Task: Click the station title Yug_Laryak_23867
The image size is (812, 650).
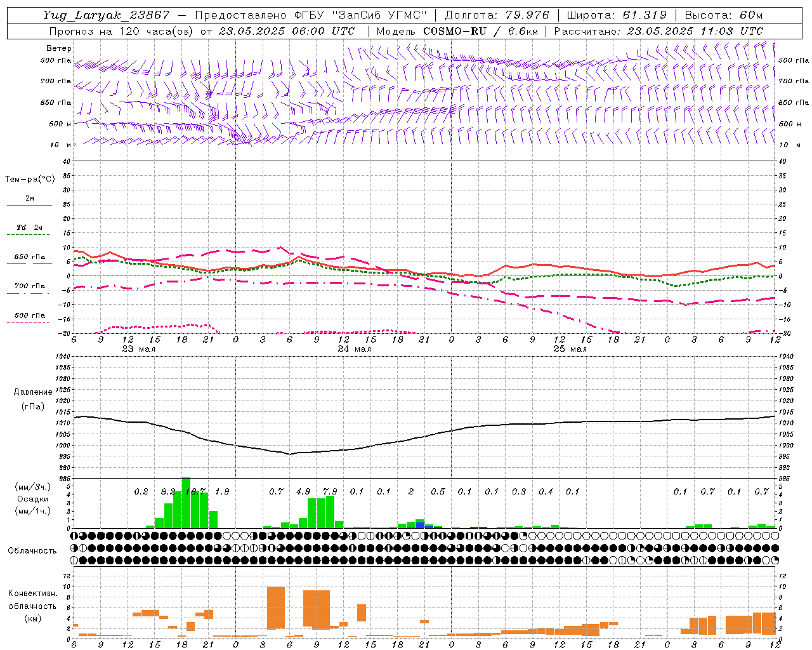Action: coord(106,15)
